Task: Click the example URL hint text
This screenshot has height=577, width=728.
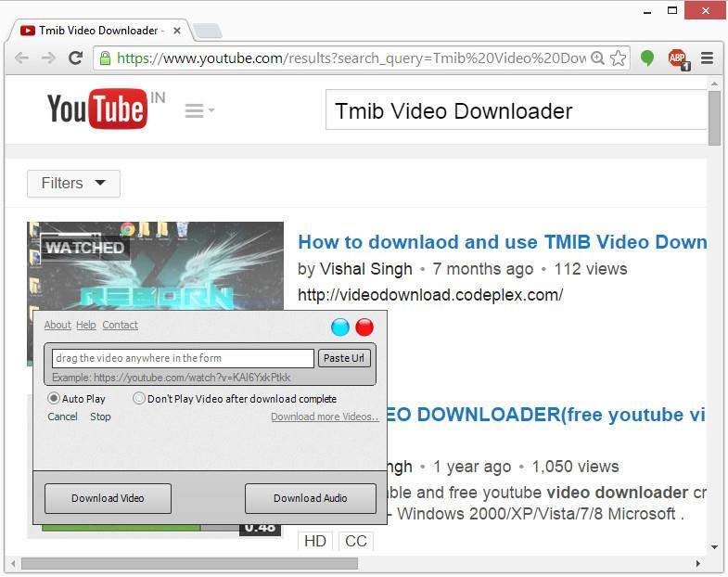Action: tap(172, 378)
